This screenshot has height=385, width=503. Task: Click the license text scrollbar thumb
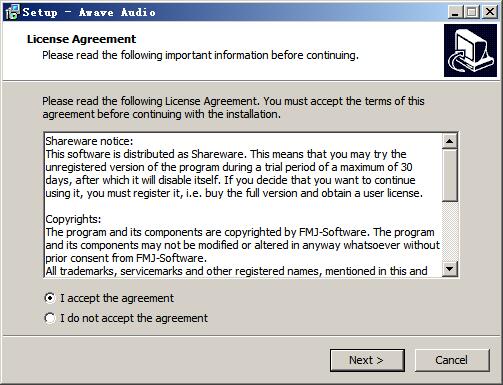click(x=450, y=175)
